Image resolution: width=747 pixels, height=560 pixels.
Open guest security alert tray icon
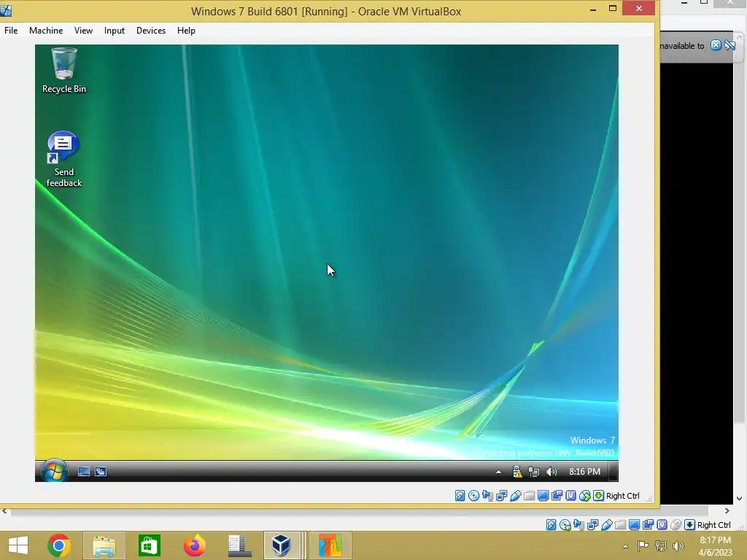point(517,472)
